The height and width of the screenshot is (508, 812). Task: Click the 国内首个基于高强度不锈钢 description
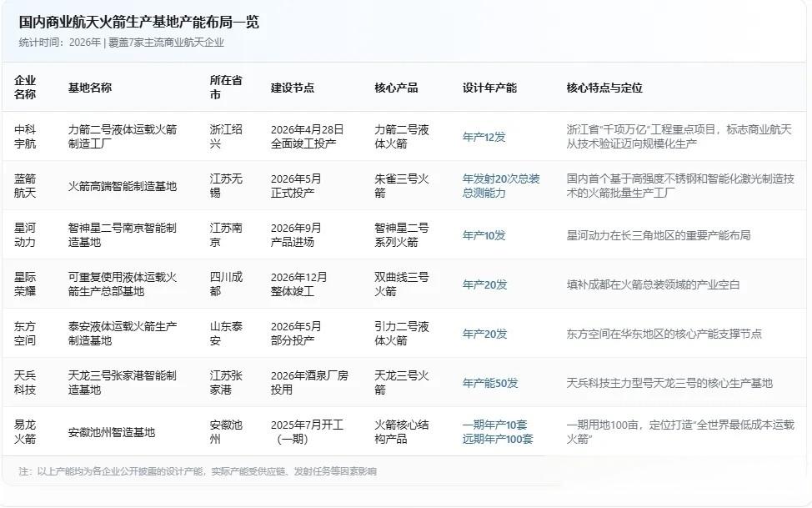tap(680, 185)
